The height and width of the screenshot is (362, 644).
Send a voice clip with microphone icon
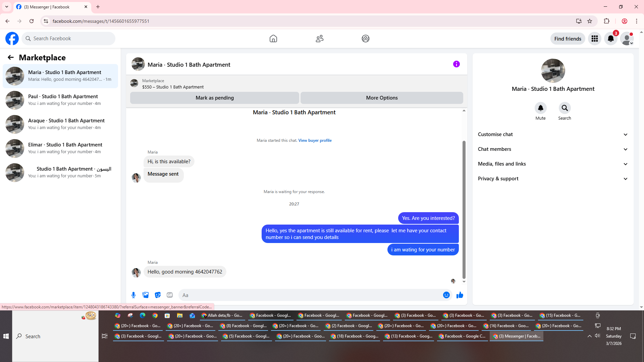pyautogui.click(x=133, y=295)
